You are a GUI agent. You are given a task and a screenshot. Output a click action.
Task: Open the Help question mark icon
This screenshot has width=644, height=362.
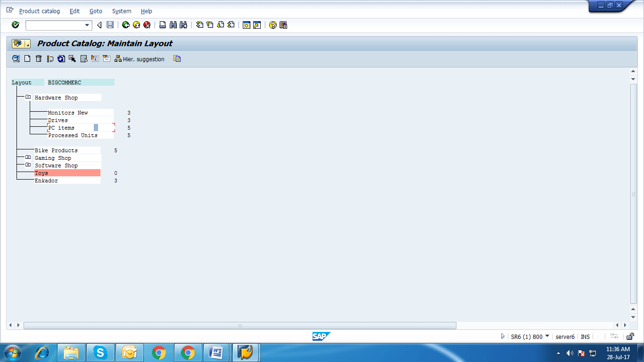(272, 25)
